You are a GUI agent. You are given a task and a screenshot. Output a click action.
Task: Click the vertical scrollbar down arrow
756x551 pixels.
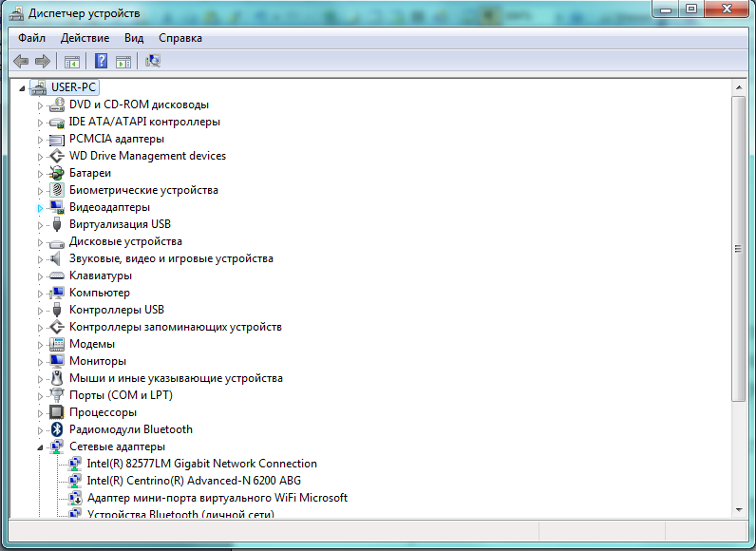tap(738, 510)
